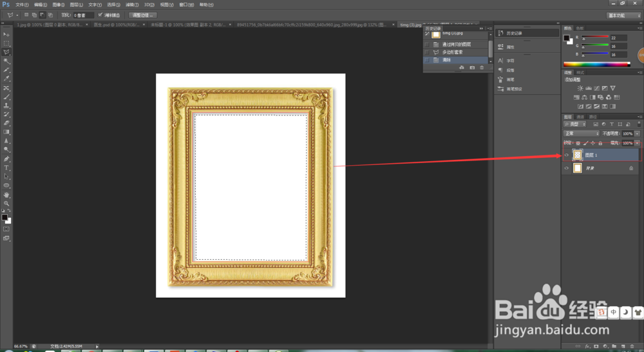Viewport: 644px width, 352px height.
Task: Add a Brightness/Contrast adjustment
Action: pyautogui.click(x=580, y=88)
